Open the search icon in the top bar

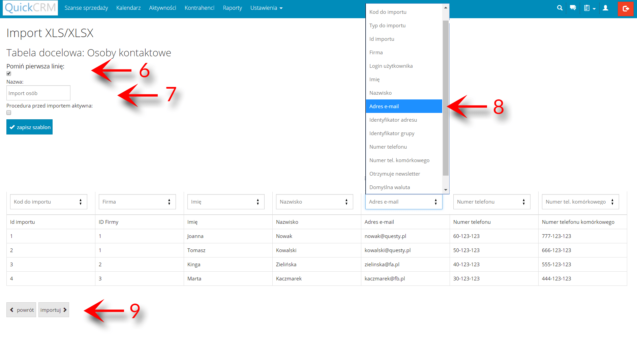coord(559,7)
